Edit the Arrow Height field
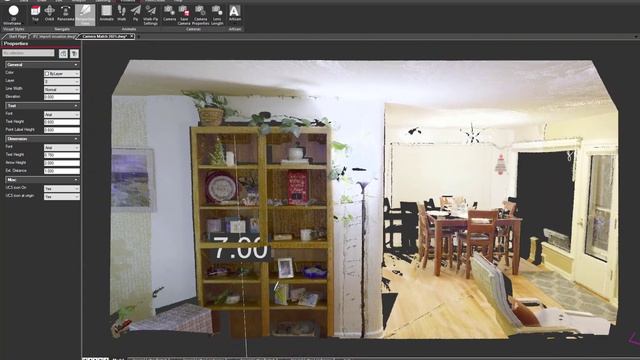 62,163
